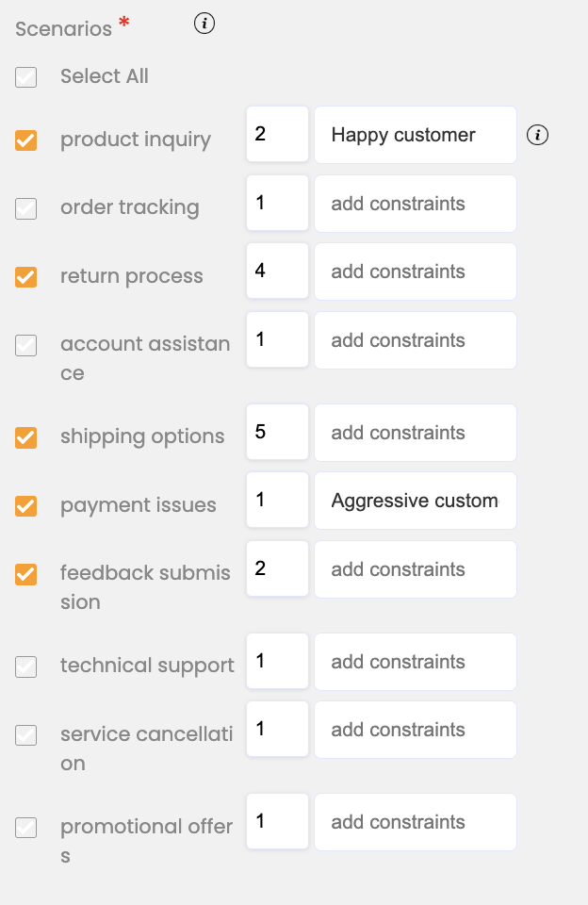Edit the Happy customer constraint field
588x905 pixels.
[415, 135]
